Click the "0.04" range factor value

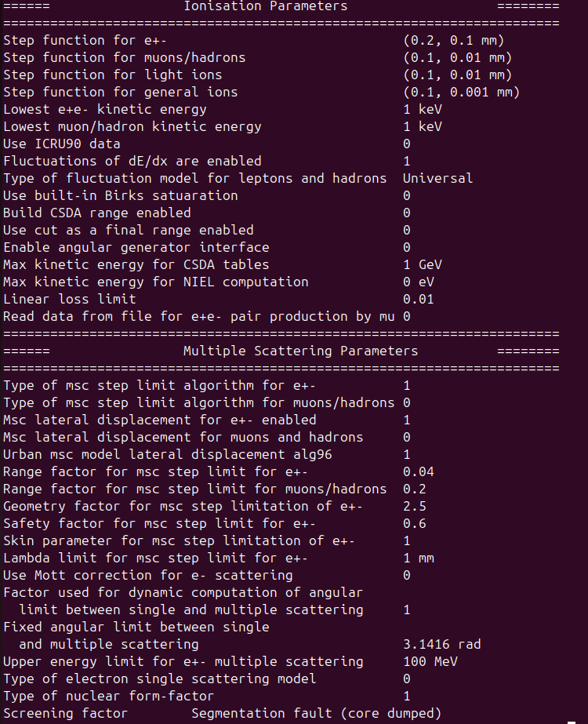coord(418,472)
